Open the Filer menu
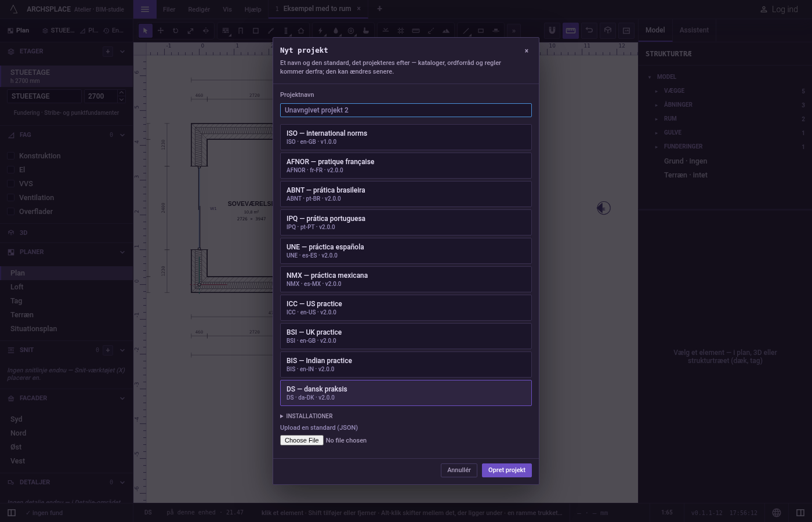 169,9
